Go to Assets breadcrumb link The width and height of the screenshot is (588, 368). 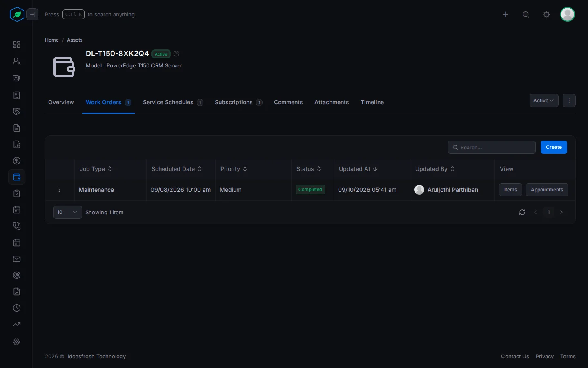[75, 40]
